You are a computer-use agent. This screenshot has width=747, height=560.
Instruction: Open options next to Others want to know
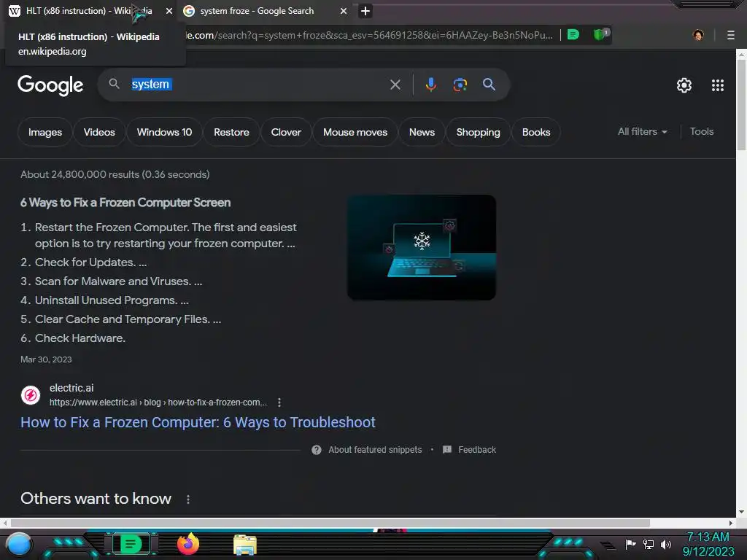[x=188, y=499]
